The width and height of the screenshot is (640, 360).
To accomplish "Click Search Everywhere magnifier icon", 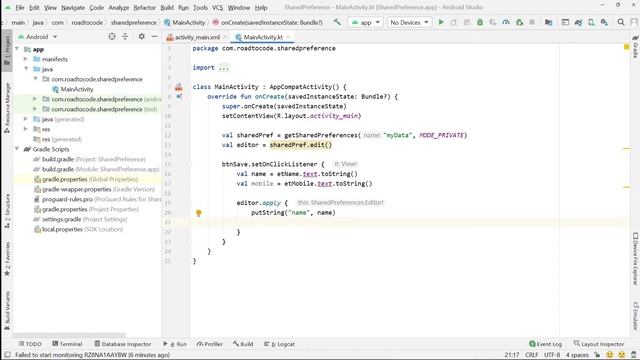I will click(621, 22).
